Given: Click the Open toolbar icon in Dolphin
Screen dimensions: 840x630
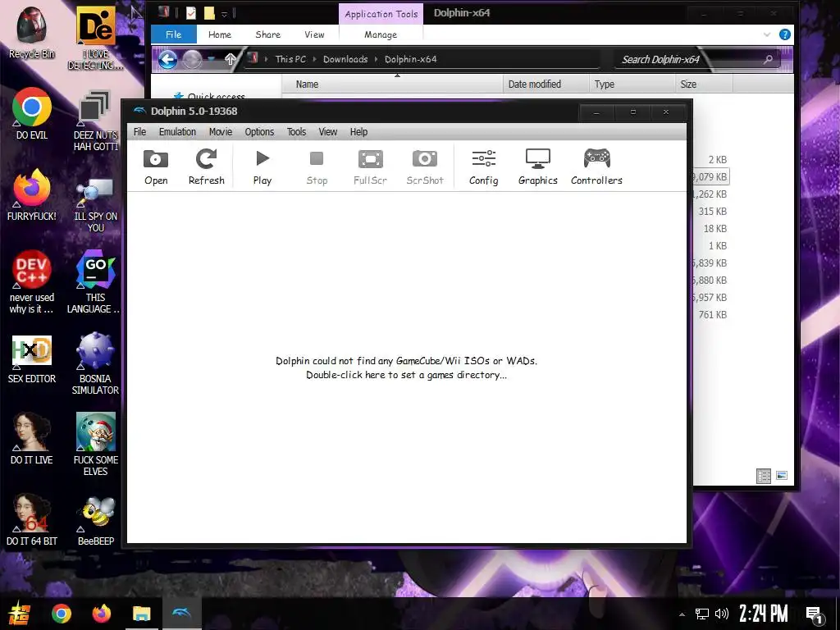Looking at the screenshot, I should click(x=156, y=167).
